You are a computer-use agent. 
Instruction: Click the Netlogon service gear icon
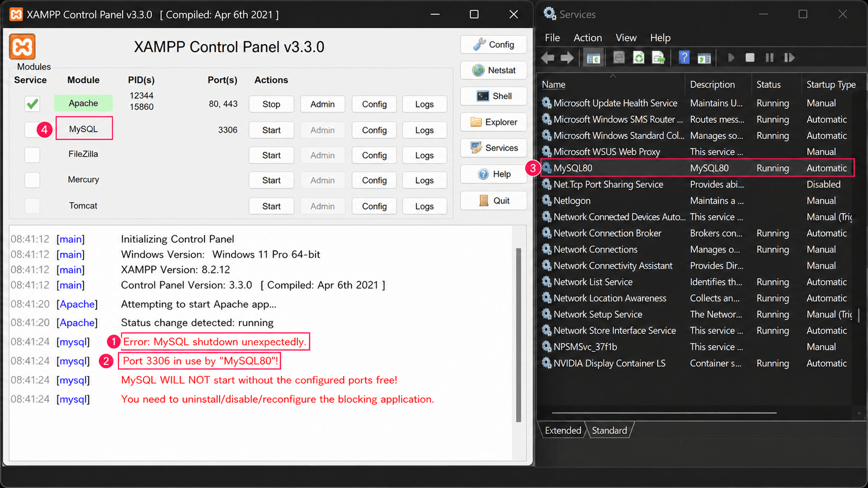(547, 201)
